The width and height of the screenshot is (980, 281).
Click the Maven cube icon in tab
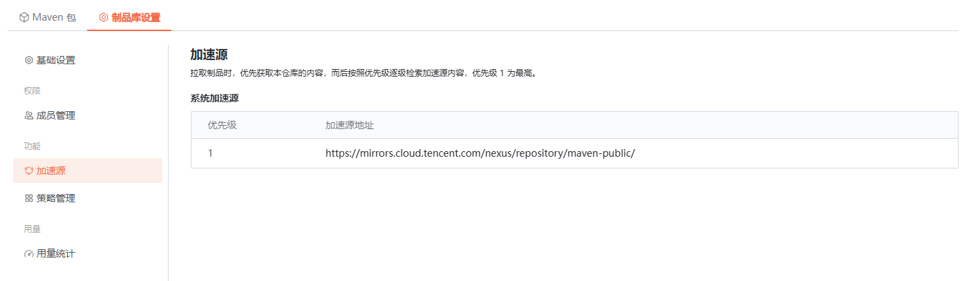(24, 17)
